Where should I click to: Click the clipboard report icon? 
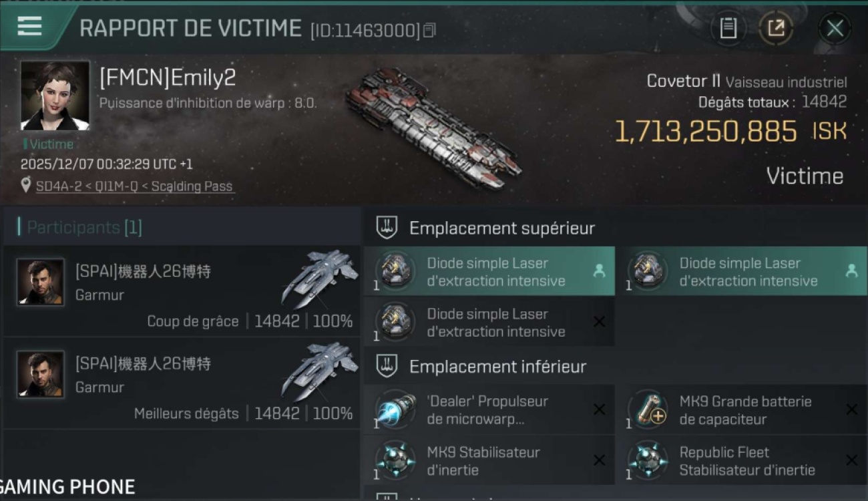(728, 28)
